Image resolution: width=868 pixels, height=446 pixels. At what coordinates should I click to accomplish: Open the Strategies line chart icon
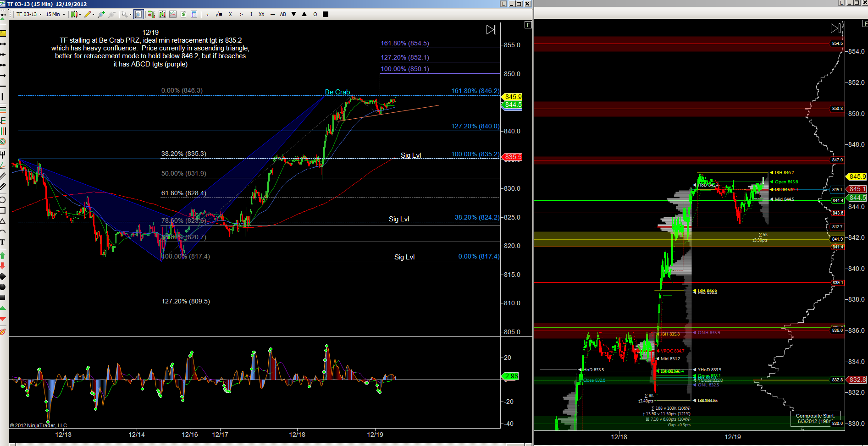point(173,14)
